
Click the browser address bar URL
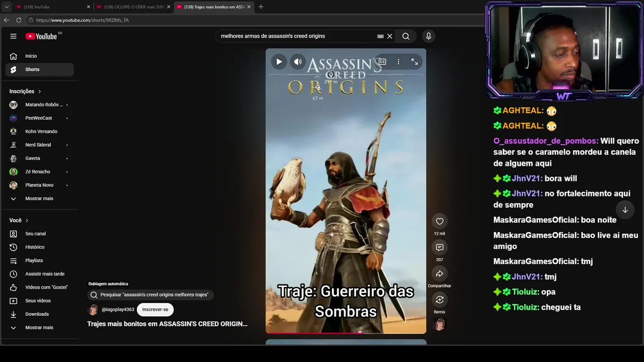coord(83,20)
